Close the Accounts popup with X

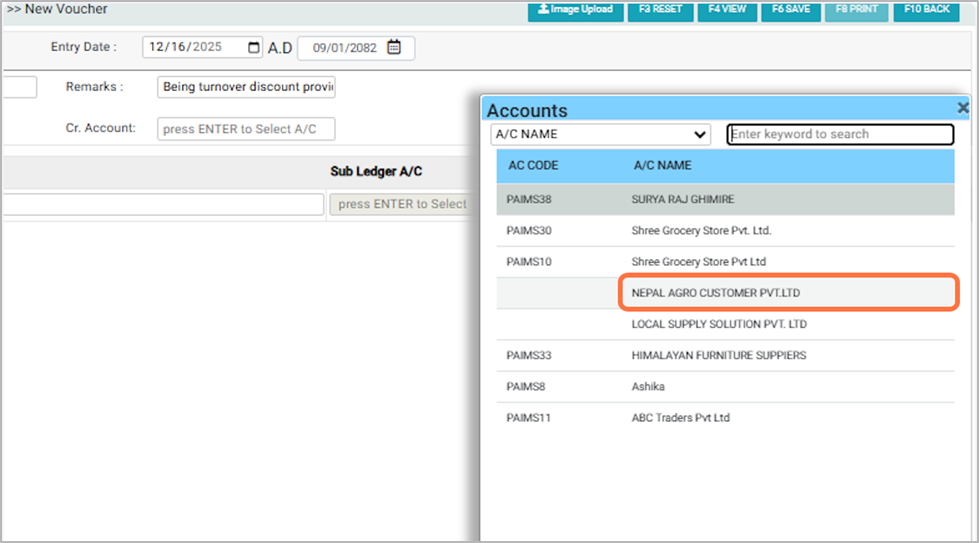click(963, 108)
